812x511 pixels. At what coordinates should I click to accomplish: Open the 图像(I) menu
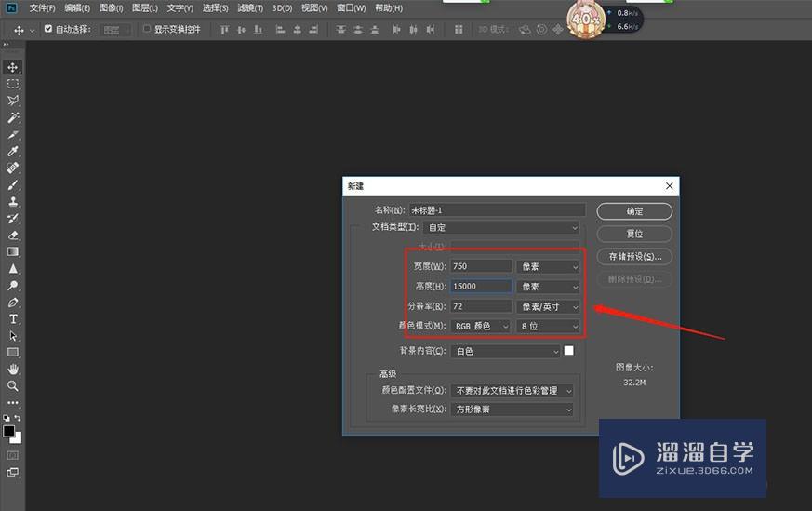pyautogui.click(x=111, y=8)
